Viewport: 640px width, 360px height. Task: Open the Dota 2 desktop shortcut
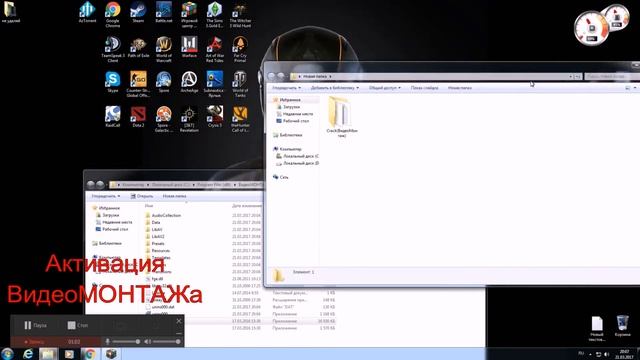pyautogui.click(x=138, y=117)
